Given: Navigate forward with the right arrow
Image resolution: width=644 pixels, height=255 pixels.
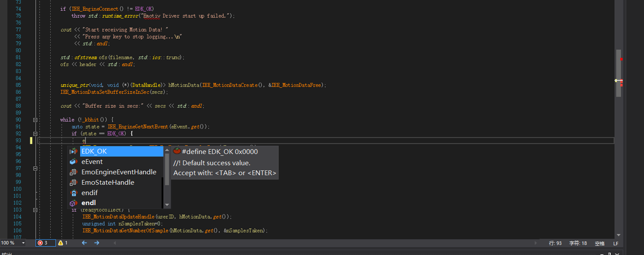Looking at the screenshot, I should pyautogui.click(x=97, y=243).
